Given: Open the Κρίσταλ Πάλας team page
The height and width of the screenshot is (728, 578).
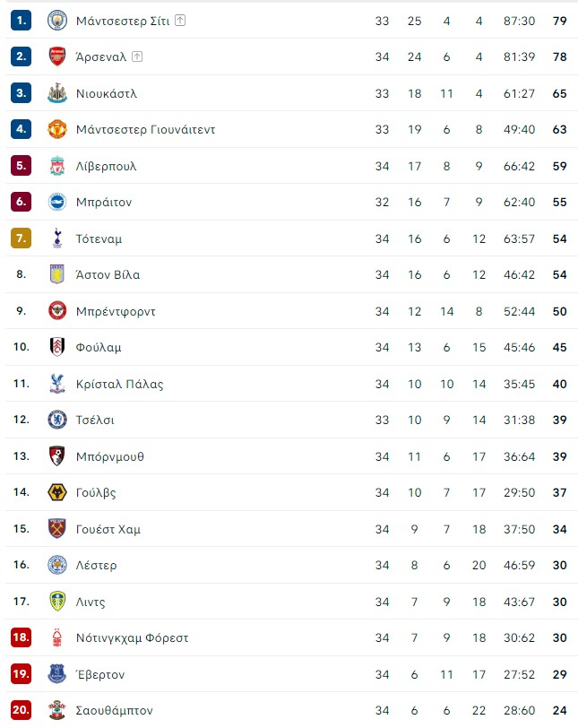Looking at the screenshot, I should [119, 384].
